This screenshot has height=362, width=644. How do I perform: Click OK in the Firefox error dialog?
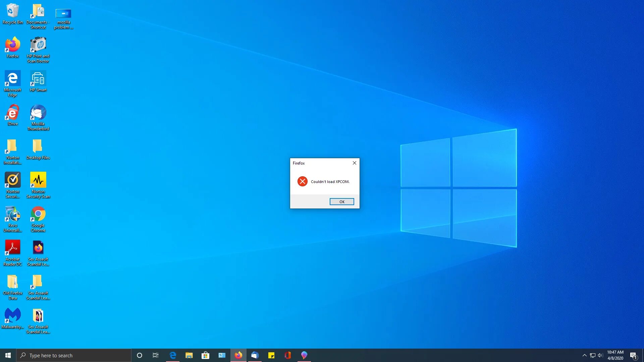[x=341, y=201]
